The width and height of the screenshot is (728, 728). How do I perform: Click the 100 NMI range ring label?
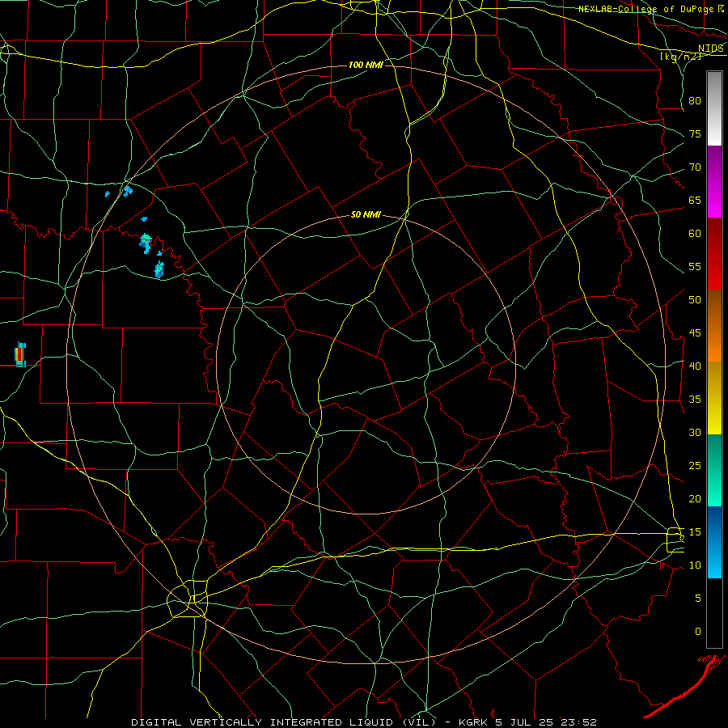click(366, 65)
